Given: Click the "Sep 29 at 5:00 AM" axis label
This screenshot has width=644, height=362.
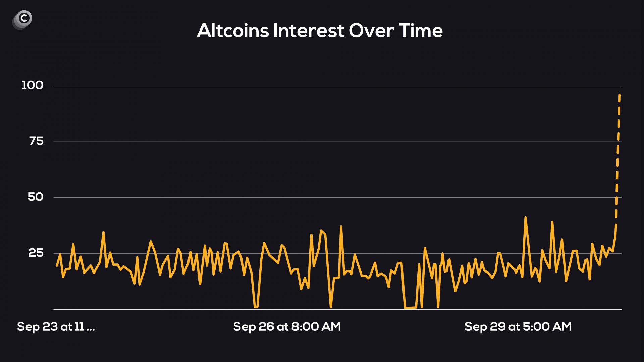Looking at the screenshot, I should pos(518,327).
